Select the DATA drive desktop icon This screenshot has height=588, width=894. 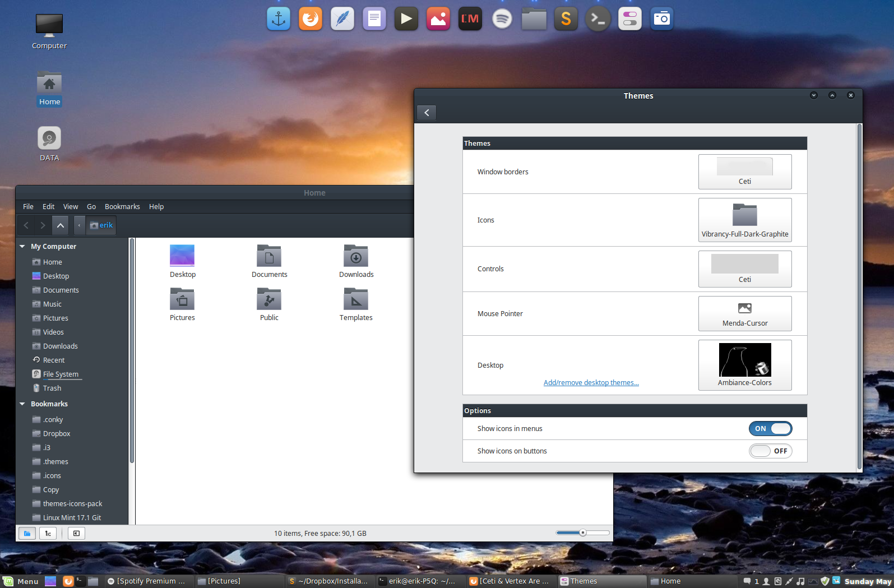coord(49,144)
